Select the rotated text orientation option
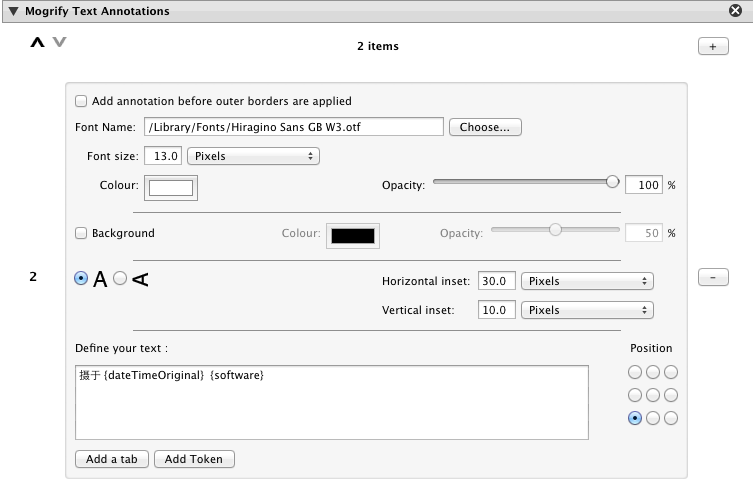 point(121,280)
